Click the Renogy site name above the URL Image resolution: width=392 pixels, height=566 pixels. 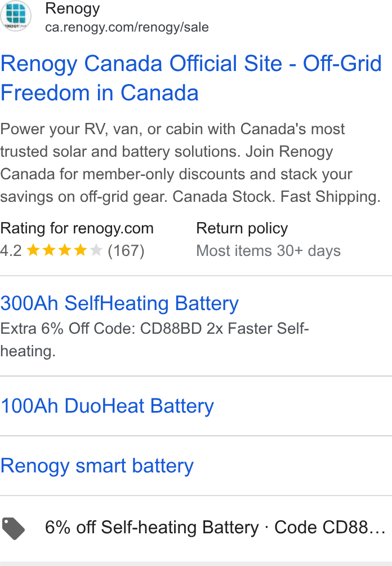click(73, 8)
